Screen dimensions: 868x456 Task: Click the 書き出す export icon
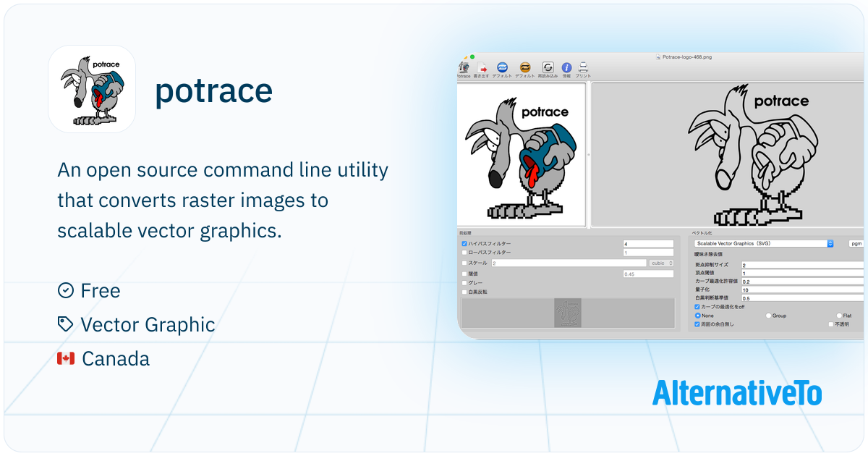coord(482,67)
